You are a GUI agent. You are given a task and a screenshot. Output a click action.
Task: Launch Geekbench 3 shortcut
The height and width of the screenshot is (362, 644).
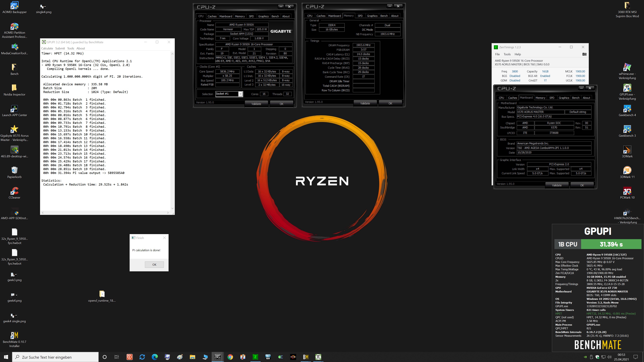627,131
